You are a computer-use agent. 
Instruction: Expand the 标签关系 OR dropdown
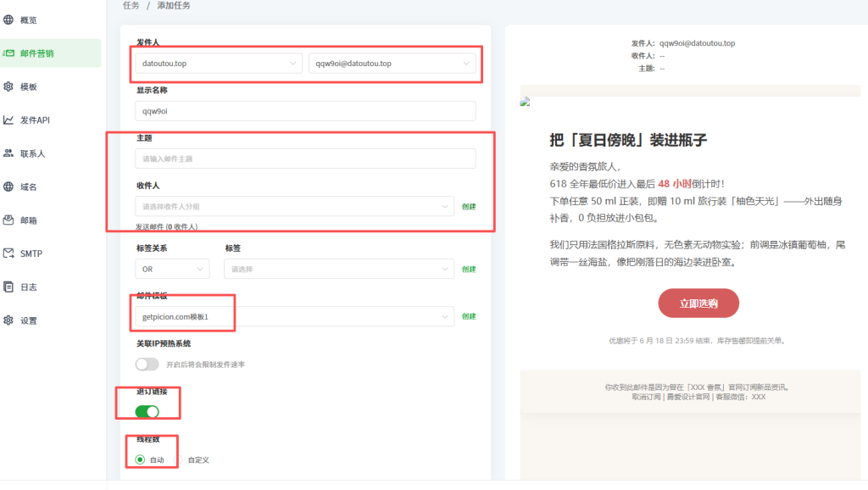pos(172,269)
